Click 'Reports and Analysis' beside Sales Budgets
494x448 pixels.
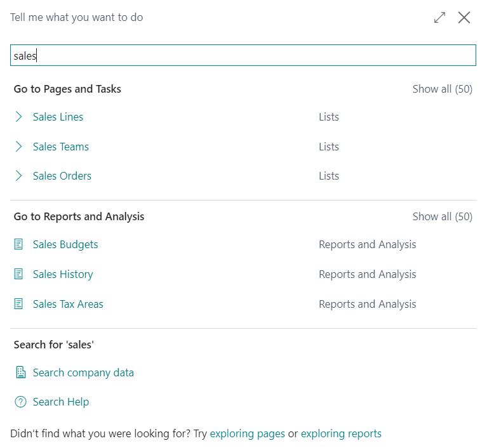pos(368,244)
